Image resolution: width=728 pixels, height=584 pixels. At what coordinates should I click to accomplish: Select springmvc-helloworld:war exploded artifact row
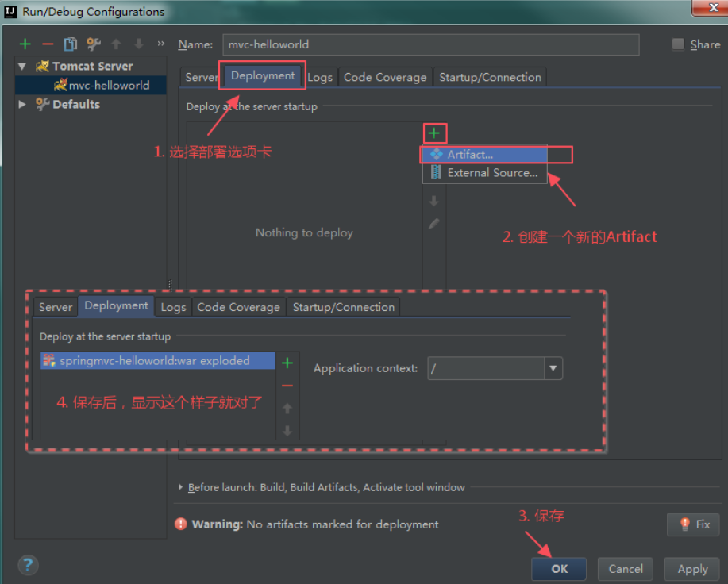[x=158, y=360]
